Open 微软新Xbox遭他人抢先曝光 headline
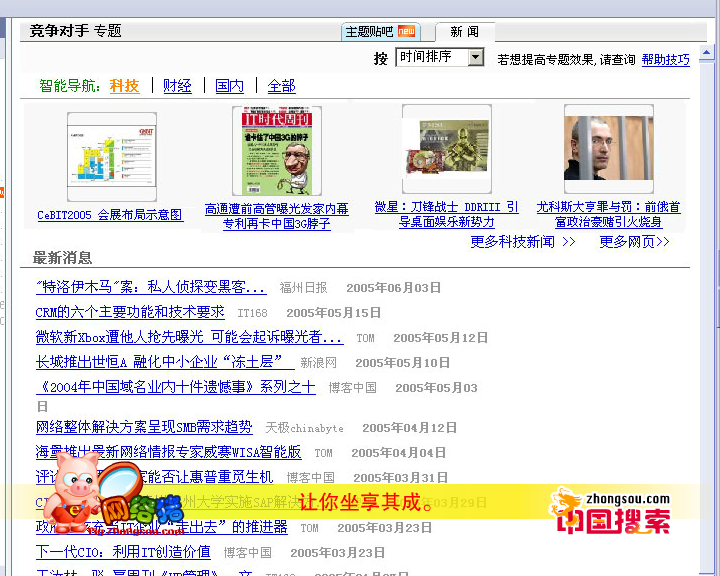The image size is (720, 576). tap(189, 337)
